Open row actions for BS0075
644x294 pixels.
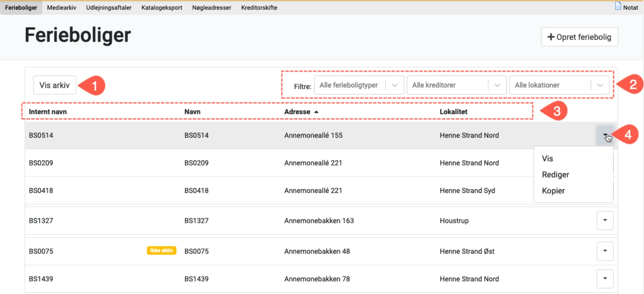coord(605,251)
